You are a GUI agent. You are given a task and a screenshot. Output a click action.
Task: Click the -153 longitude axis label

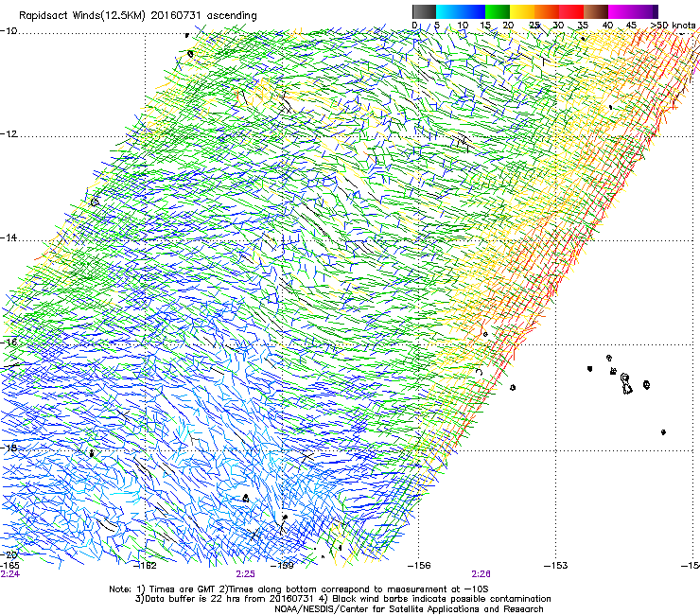tap(556, 566)
